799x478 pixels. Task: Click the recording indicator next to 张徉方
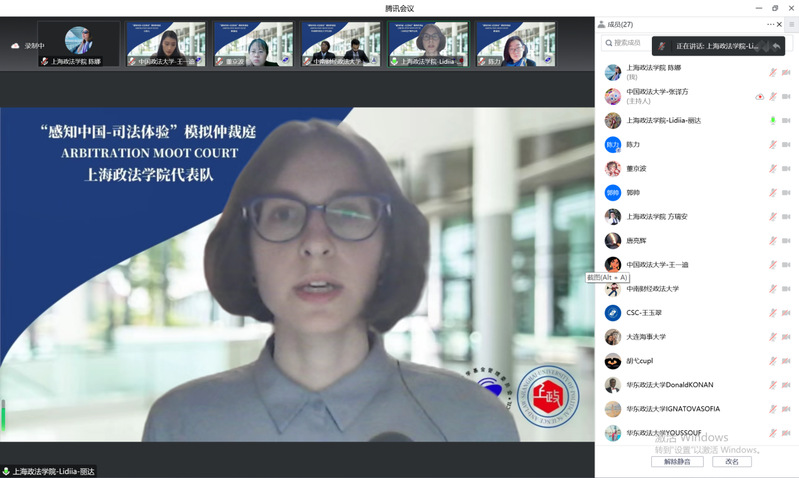(x=760, y=97)
